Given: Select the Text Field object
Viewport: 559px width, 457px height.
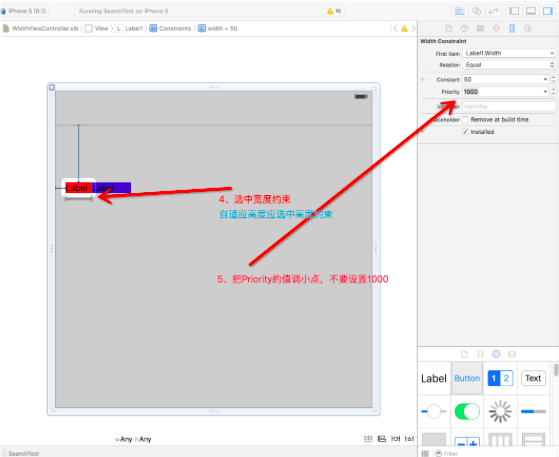Looking at the screenshot, I should pos(533,378).
